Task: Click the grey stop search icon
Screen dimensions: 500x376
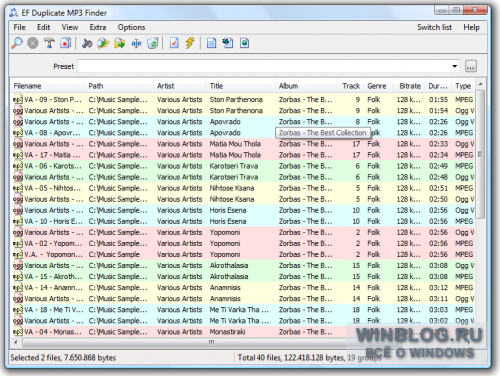Action: pos(32,43)
